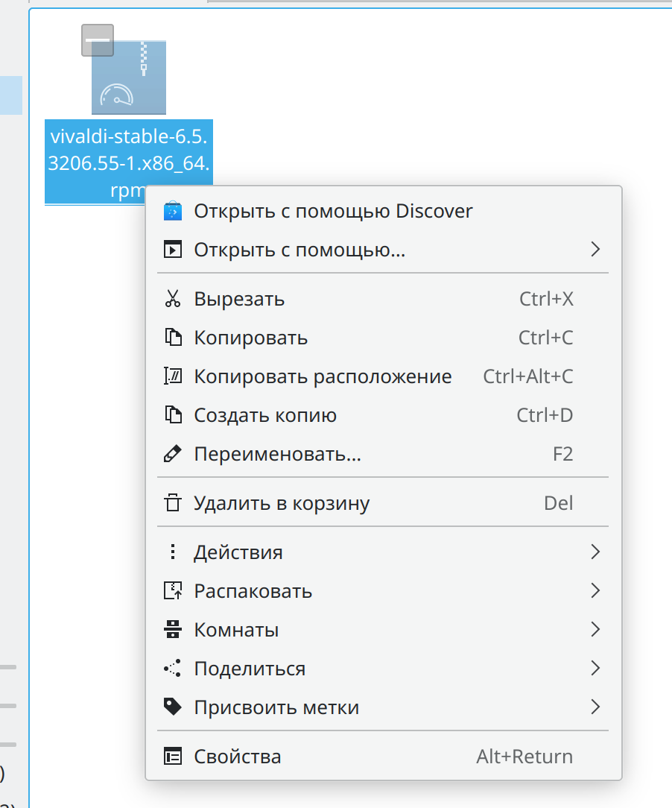Choose Переименовать… in the context menu
The image size is (672, 808).
click(277, 454)
